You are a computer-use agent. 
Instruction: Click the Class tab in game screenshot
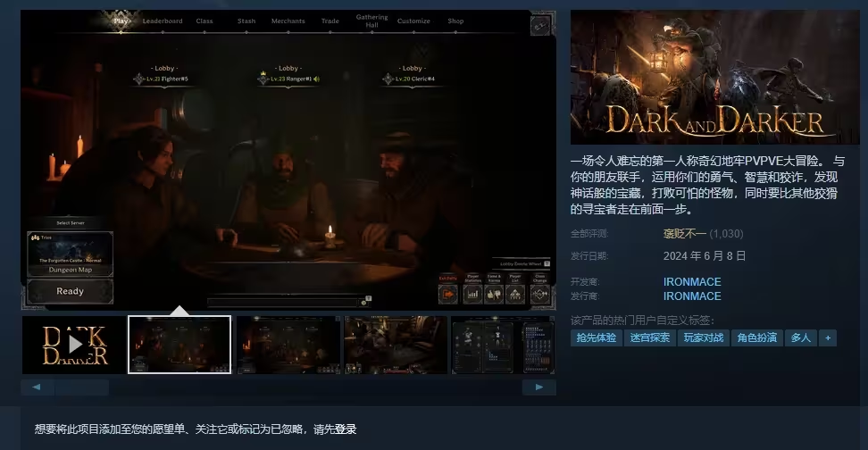coord(204,21)
